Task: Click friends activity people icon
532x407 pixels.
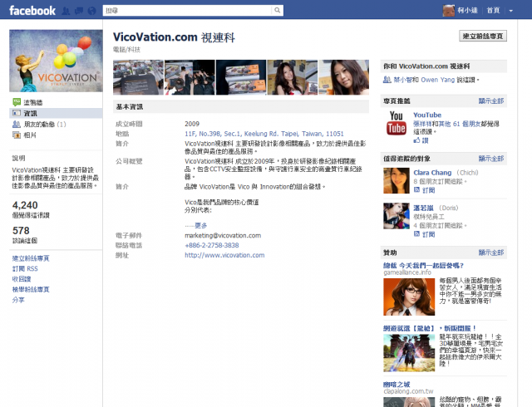Action: [x=17, y=124]
